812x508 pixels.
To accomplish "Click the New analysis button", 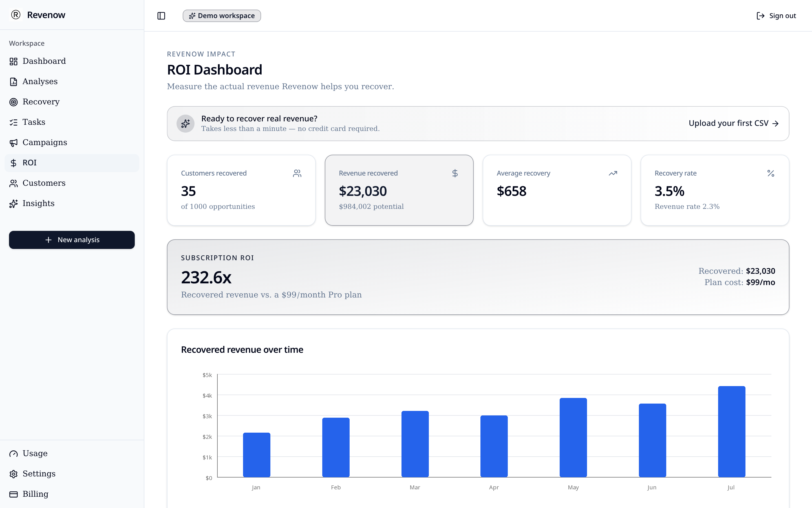I will click(x=72, y=240).
